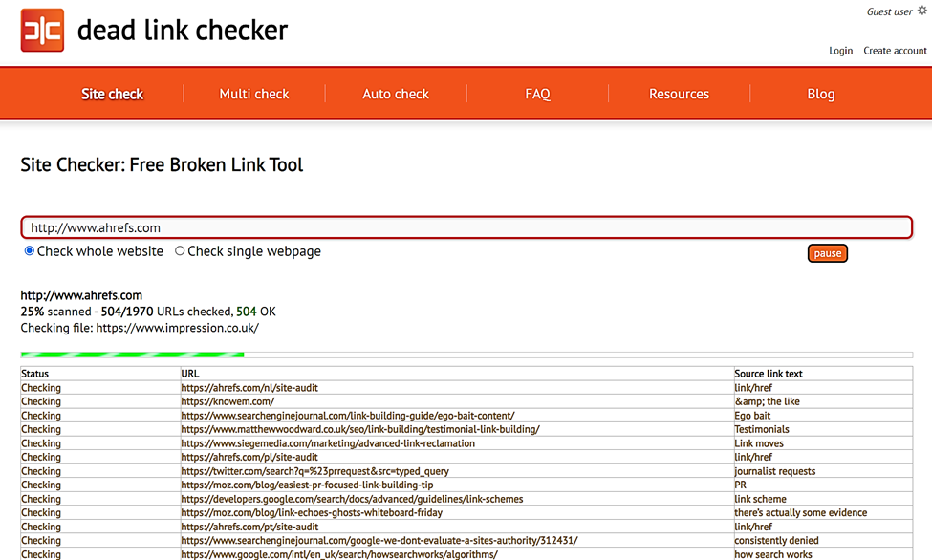Open the FAQ tab
This screenshot has height=560, width=932.
[537, 94]
